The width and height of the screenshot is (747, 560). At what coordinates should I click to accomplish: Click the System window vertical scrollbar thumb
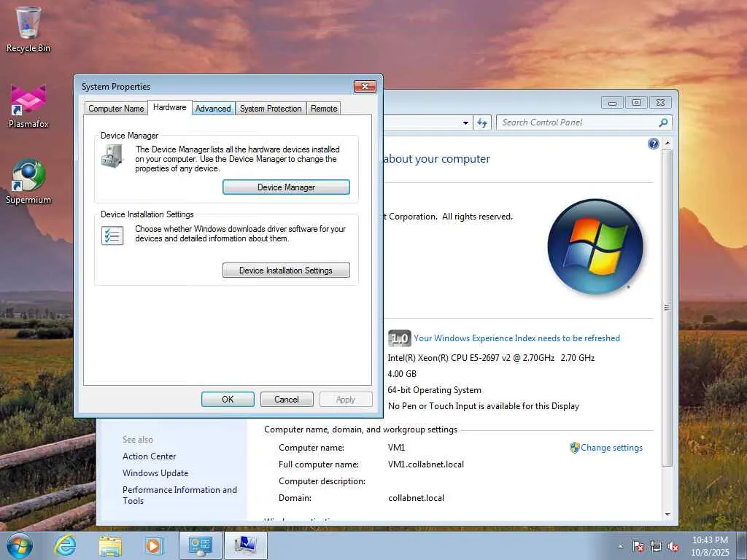pos(667,308)
